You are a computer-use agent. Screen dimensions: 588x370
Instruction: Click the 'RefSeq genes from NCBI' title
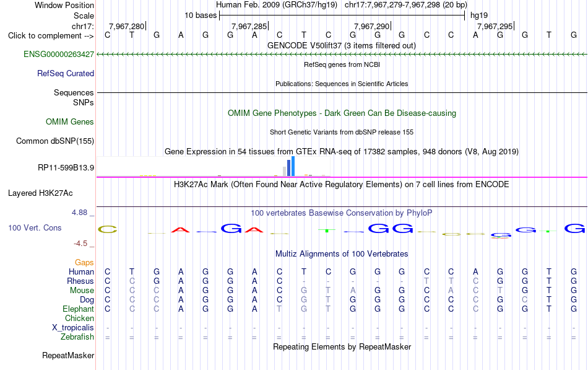[x=342, y=64]
